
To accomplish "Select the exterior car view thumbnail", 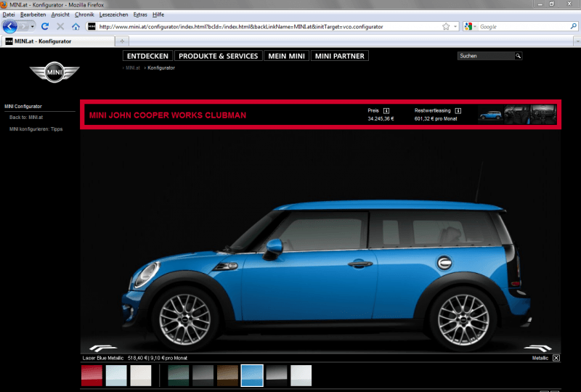I will [x=490, y=115].
